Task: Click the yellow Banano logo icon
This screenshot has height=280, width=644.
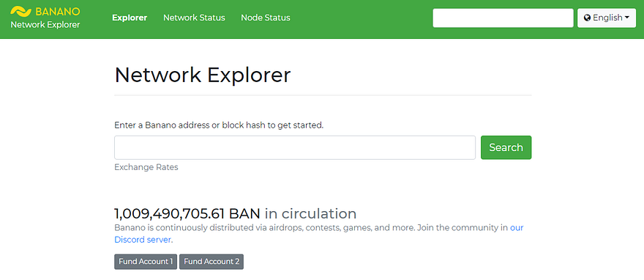Action: tap(21, 11)
